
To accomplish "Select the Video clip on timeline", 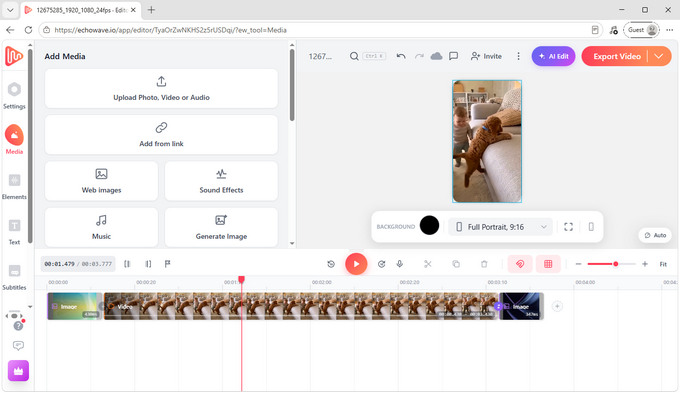I will click(x=301, y=306).
